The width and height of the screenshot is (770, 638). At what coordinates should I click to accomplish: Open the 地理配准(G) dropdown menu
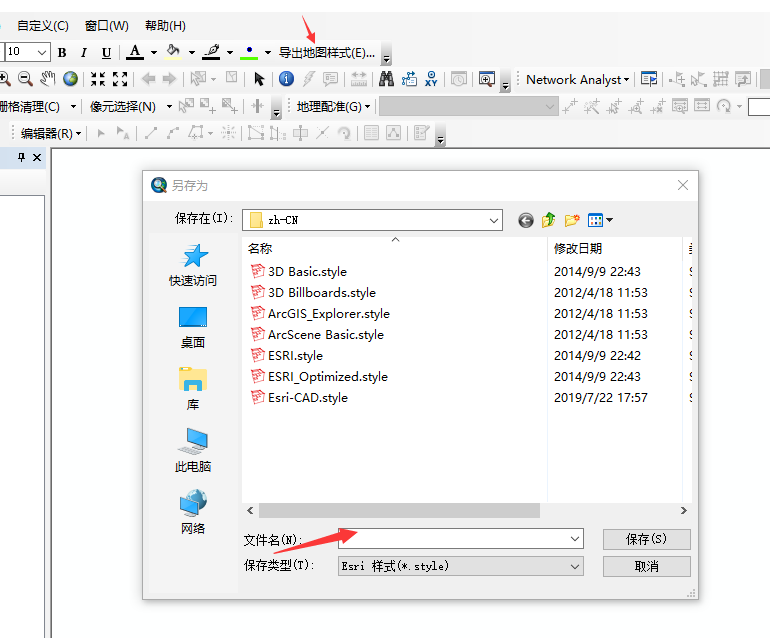click(333, 106)
